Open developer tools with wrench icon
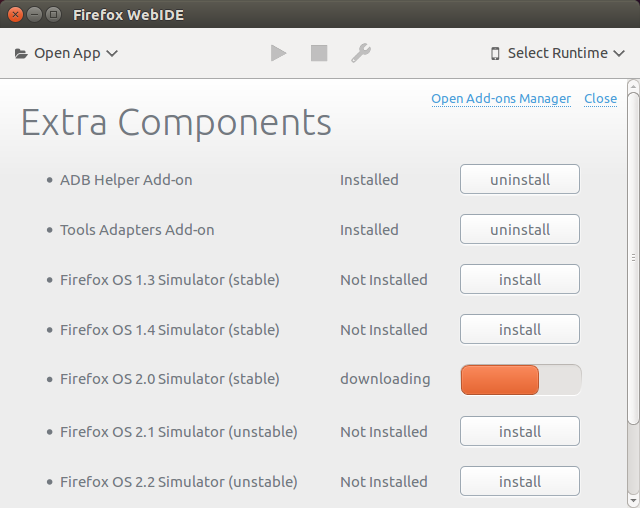The height and width of the screenshot is (508, 640). coord(361,53)
